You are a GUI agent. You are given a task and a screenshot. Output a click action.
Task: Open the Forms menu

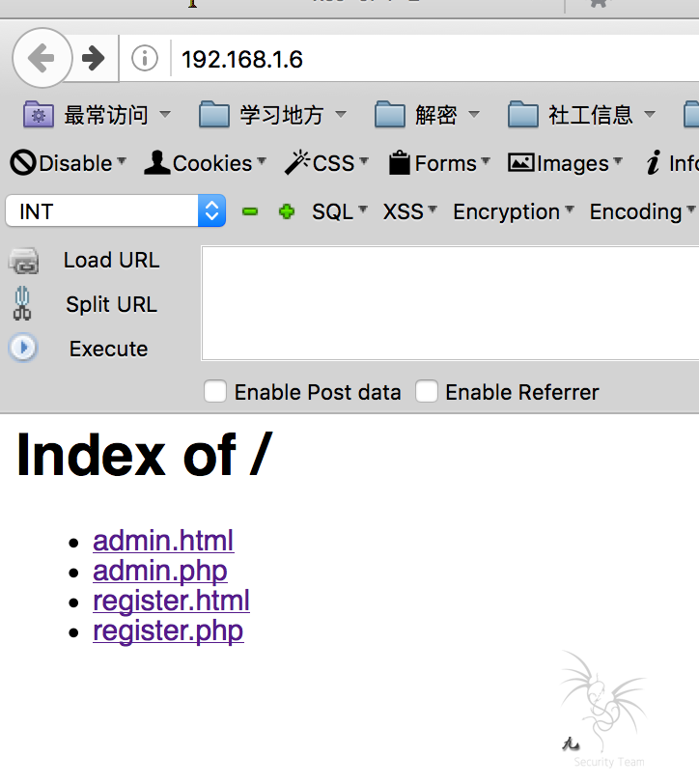439,163
